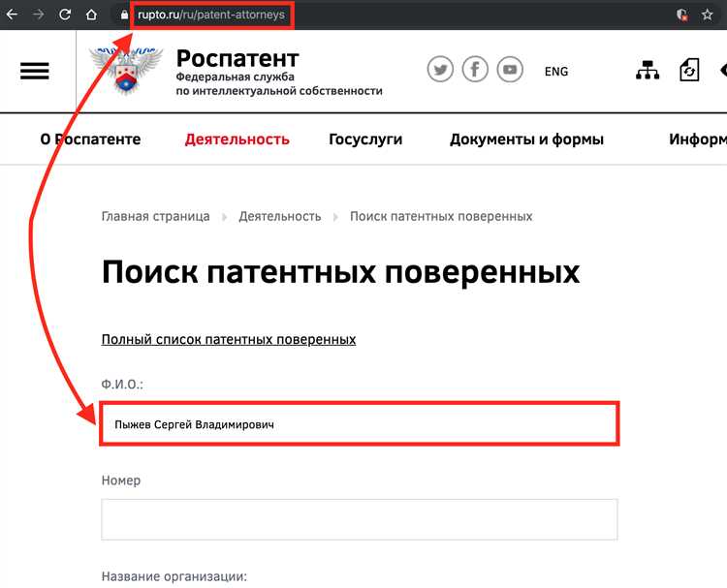Click the browser forward arrow
This screenshot has width=727, height=588.
tap(39, 15)
